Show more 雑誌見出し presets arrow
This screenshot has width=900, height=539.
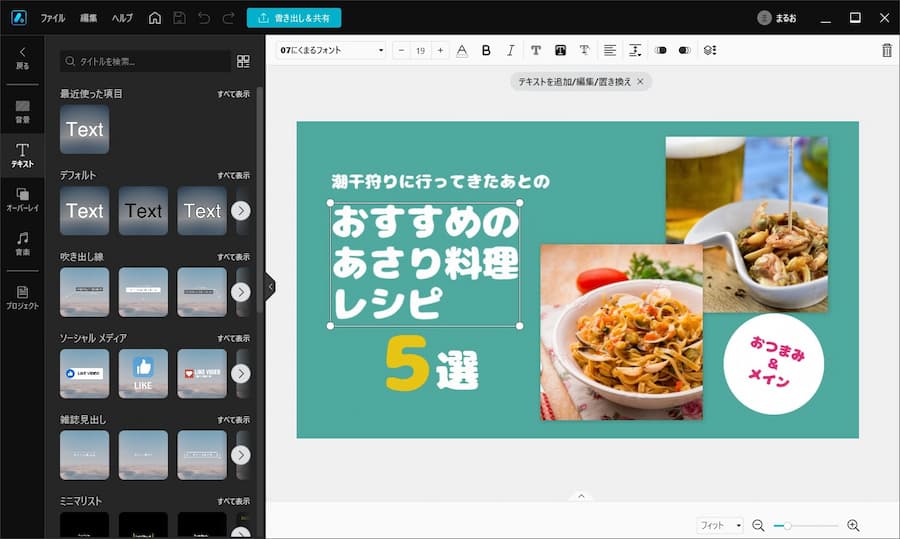pos(241,455)
